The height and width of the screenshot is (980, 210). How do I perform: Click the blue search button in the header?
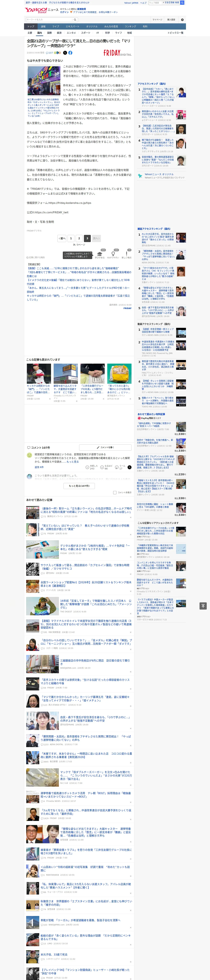click(182, 3)
